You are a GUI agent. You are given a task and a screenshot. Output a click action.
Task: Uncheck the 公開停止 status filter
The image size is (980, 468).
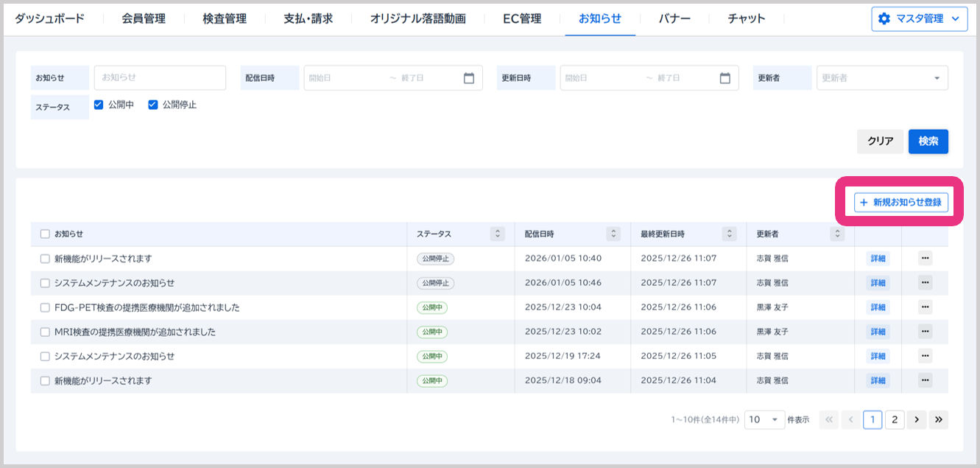click(153, 105)
